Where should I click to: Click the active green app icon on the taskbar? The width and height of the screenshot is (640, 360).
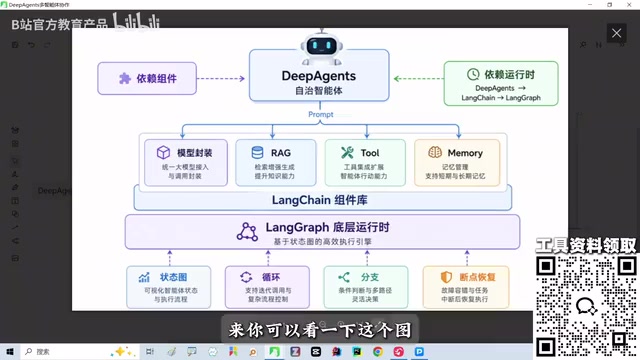coord(274,351)
